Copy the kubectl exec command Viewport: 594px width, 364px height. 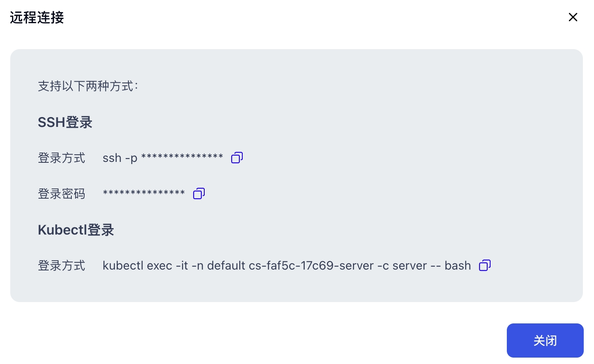[485, 265]
